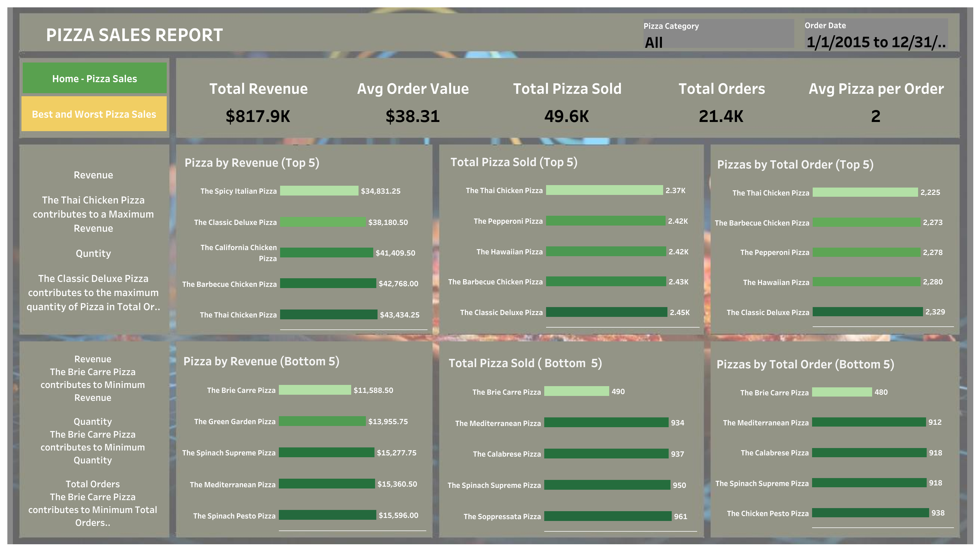This screenshot has height=551, width=980.
Task: Select the Pepperoni Pizza 2.42K sold bar
Action: tap(606, 221)
